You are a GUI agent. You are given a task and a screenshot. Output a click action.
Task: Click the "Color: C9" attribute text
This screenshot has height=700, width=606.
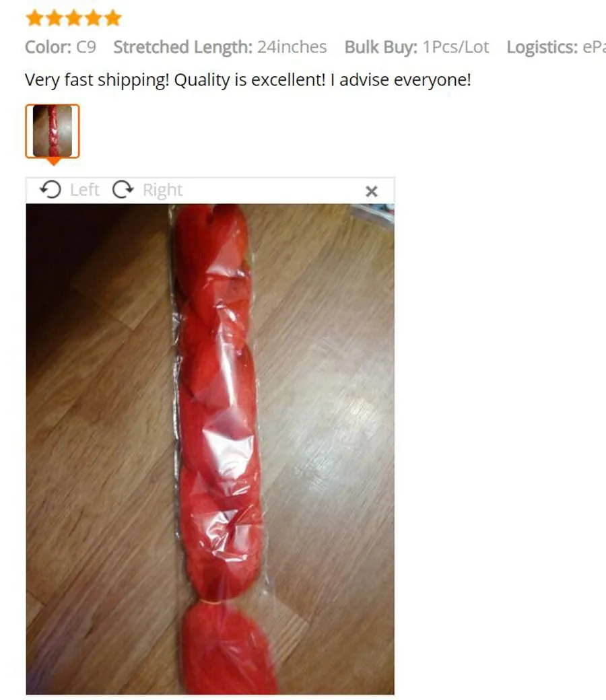click(x=61, y=47)
